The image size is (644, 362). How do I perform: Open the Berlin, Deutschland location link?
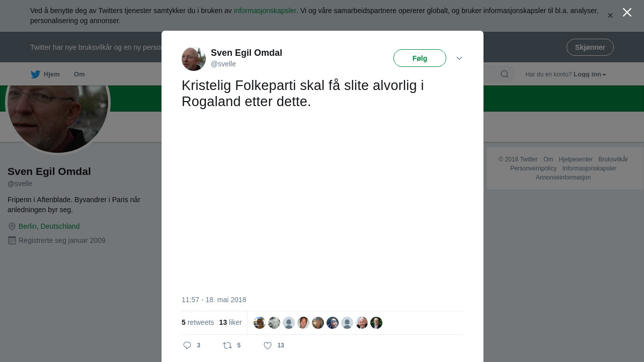(49, 226)
